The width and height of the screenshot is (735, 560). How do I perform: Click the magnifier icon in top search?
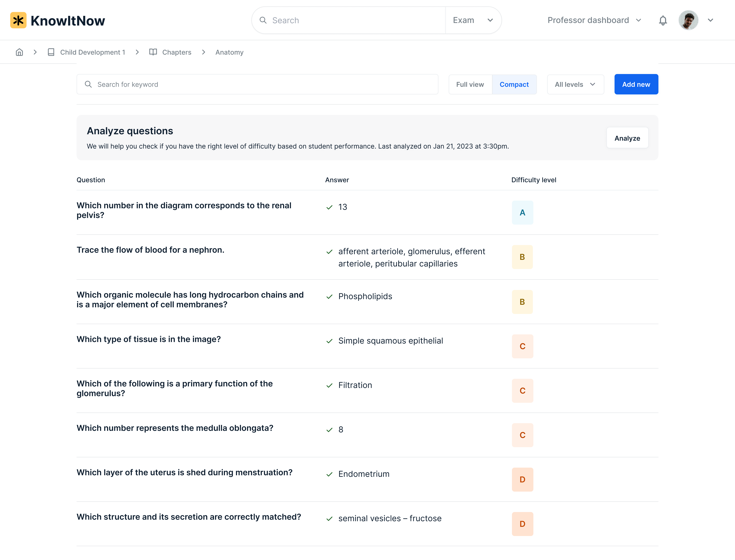coord(263,20)
